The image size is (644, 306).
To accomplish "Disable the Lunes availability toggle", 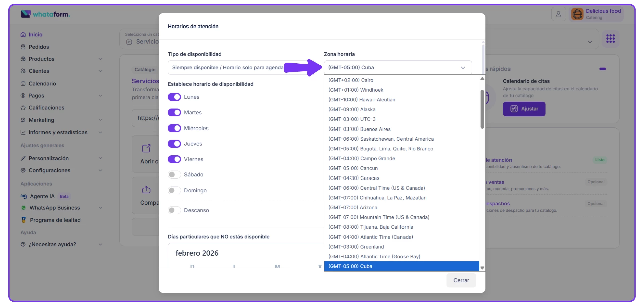I will pos(174,97).
